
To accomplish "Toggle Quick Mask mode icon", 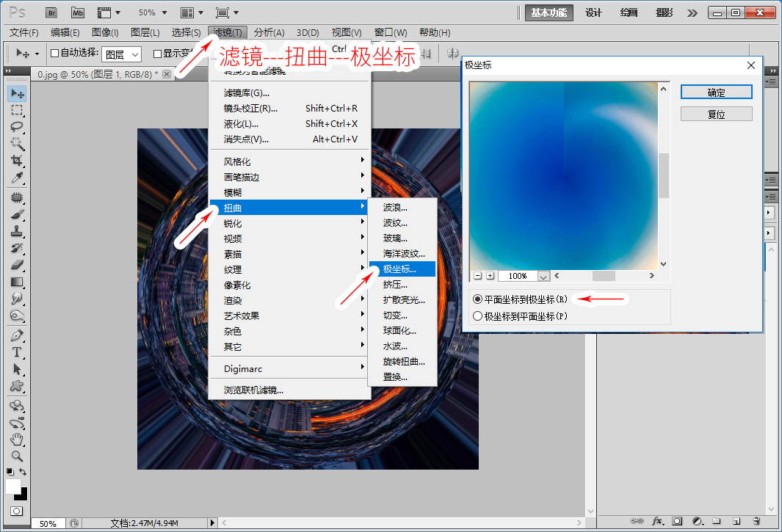I will click(16, 511).
